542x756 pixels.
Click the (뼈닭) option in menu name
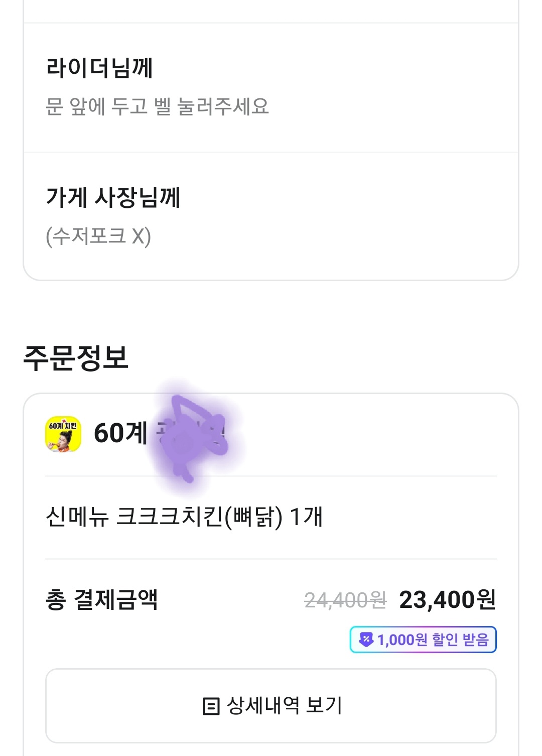click(253, 517)
